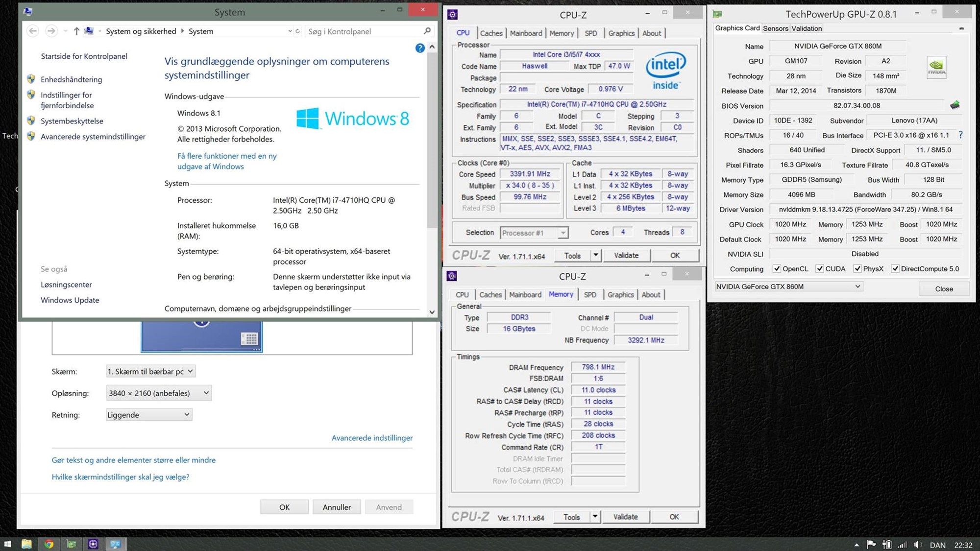Image resolution: width=980 pixels, height=551 pixels.
Task: Toggle the CUDA checkbox in GPU-Z
Action: click(x=819, y=268)
